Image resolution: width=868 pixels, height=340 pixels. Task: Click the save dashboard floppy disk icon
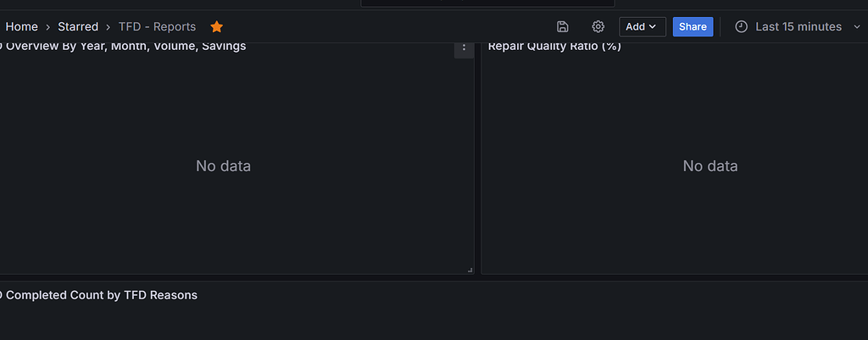[x=563, y=27]
